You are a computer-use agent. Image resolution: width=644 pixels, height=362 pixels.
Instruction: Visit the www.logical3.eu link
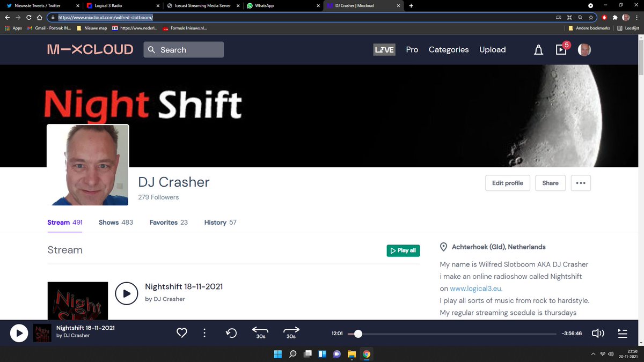click(475, 288)
